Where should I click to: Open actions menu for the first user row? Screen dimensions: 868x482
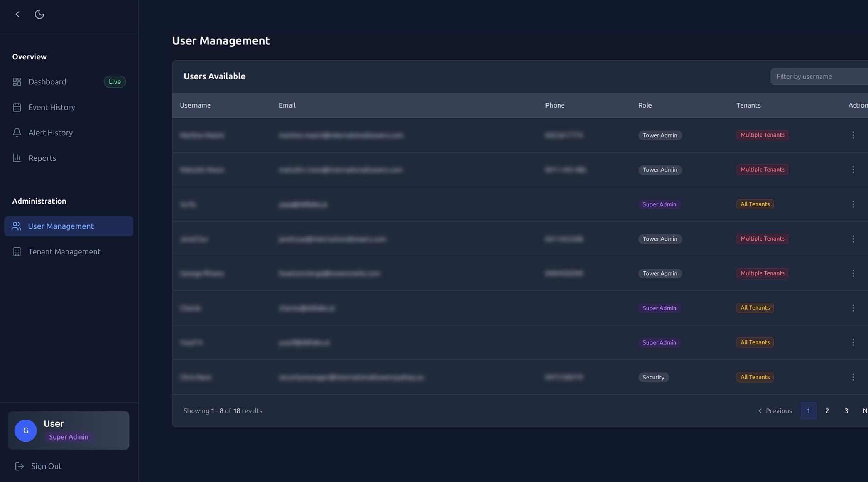(x=853, y=135)
